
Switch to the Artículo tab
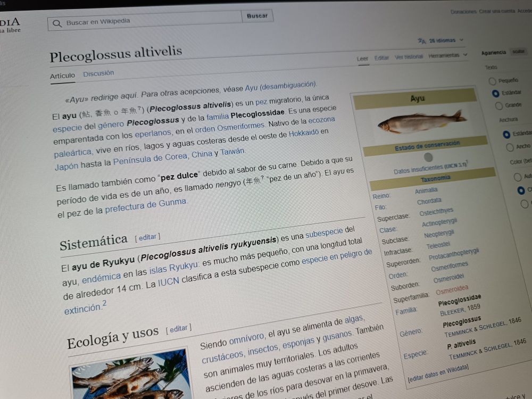[x=62, y=76]
